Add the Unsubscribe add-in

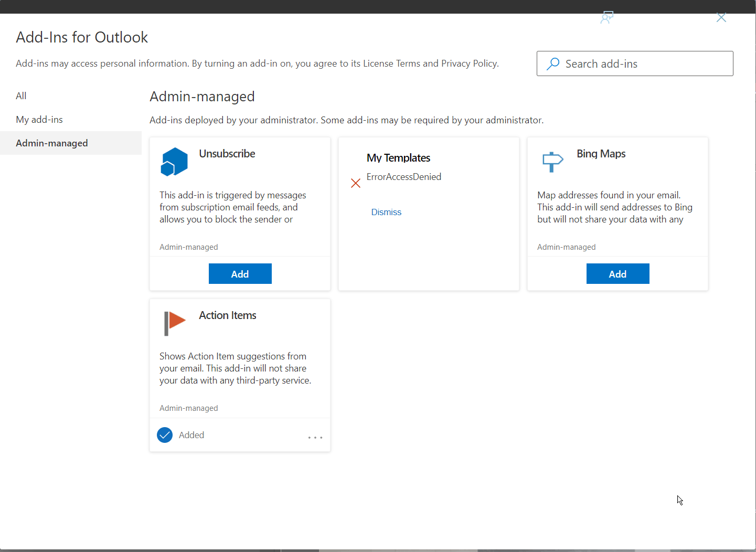point(240,274)
